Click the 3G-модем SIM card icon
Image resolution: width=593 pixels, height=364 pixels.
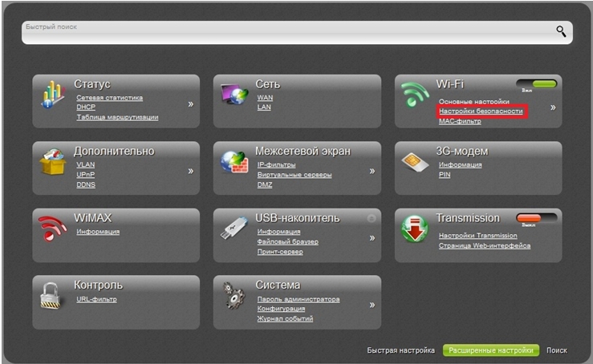(x=416, y=162)
